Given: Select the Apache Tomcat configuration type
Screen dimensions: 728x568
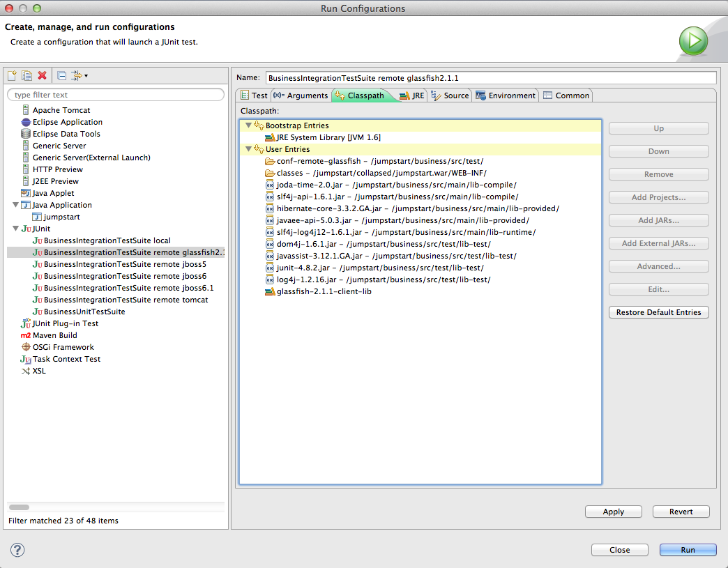Looking at the screenshot, I should pos(61,110).
